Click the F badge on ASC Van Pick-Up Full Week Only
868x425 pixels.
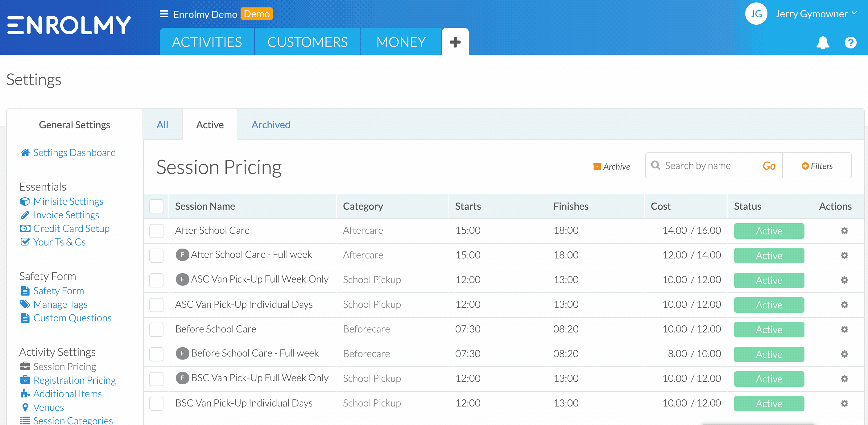point(182,279)
